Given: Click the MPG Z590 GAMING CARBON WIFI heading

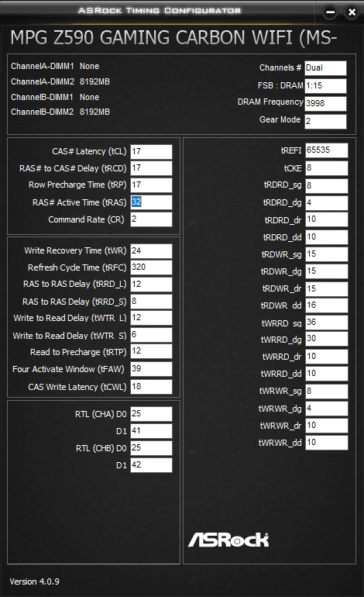Looking at the screenshot, I should coord(173,38).
